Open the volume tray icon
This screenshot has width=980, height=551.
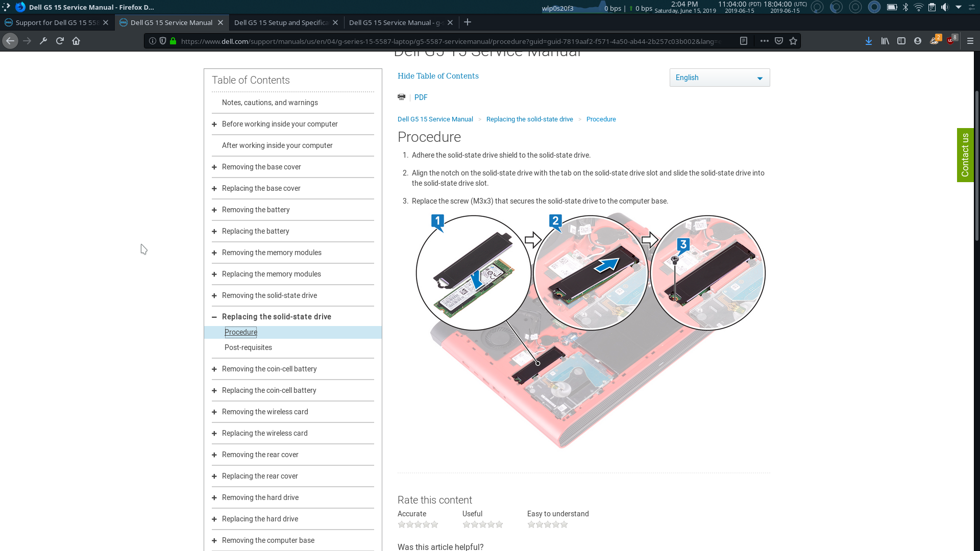point(945,7)
